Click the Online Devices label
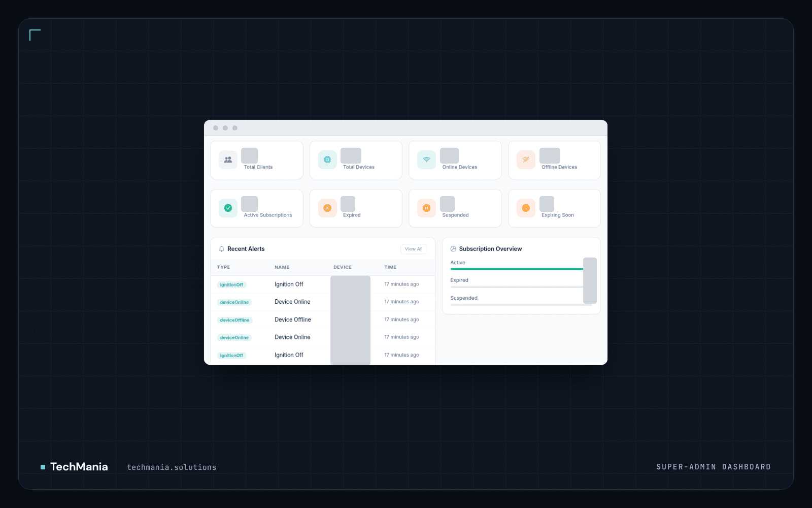 [460, 167]
